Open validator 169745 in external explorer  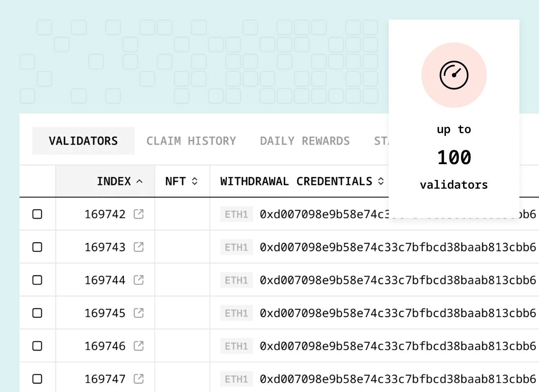(x=139, y=313)
